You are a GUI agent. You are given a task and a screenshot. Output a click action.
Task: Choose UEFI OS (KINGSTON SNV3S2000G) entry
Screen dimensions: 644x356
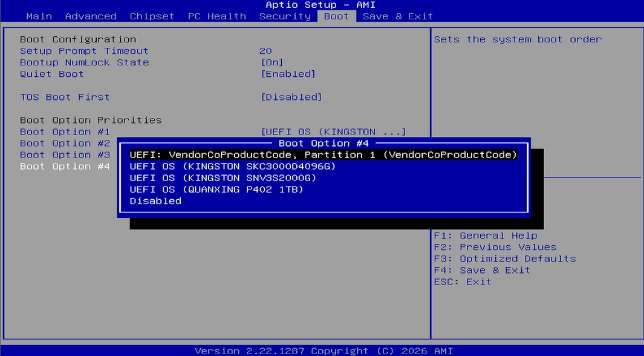[223, 178]
